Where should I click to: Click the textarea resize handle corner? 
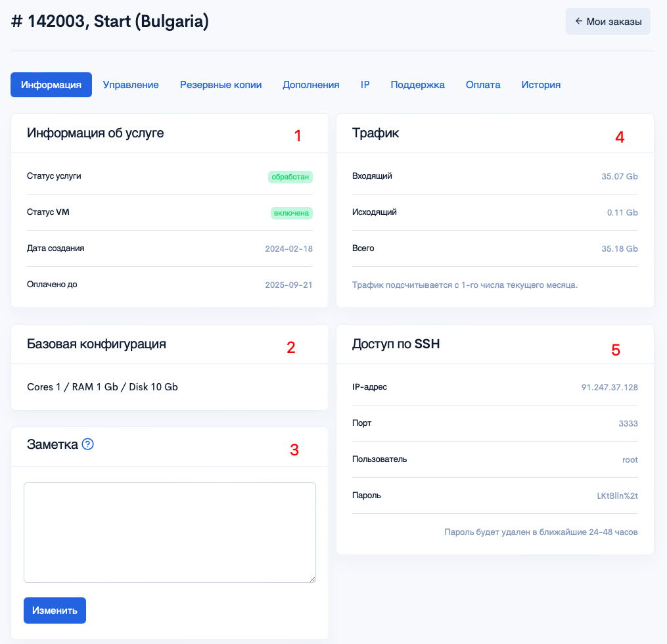[x=313, y=579]
